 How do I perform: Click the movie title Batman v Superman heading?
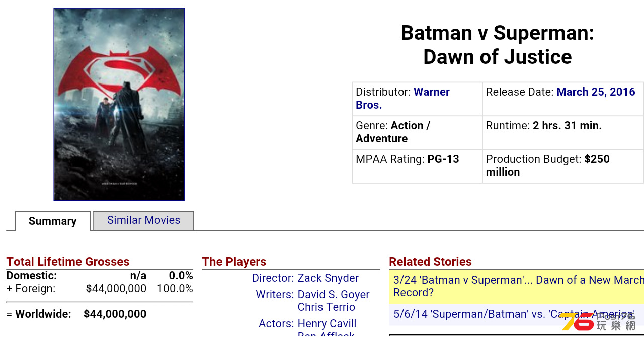[x=498, y=45]
